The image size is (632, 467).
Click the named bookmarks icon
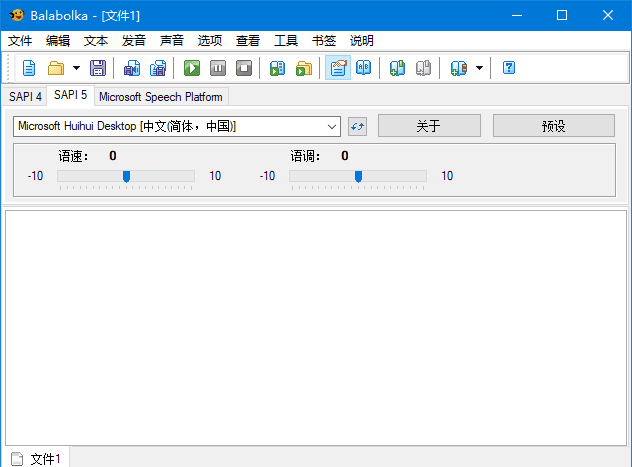[458, 68]
